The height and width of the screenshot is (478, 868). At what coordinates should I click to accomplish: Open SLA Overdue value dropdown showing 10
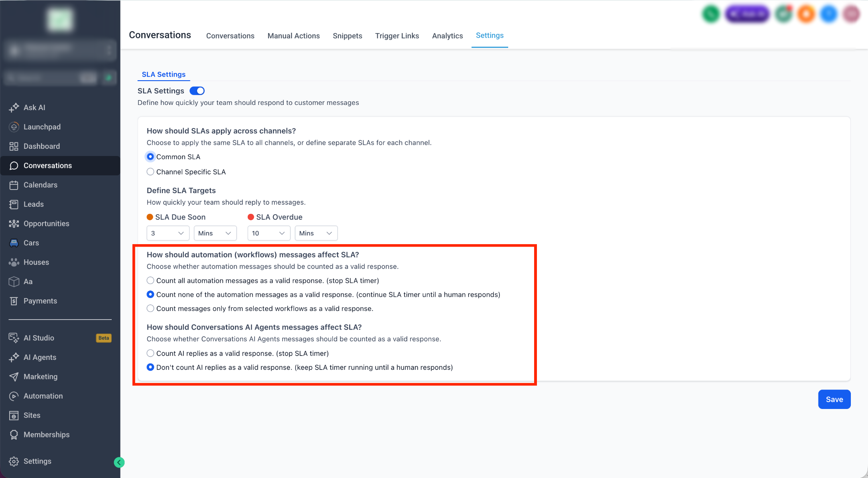tap(269, 233)
